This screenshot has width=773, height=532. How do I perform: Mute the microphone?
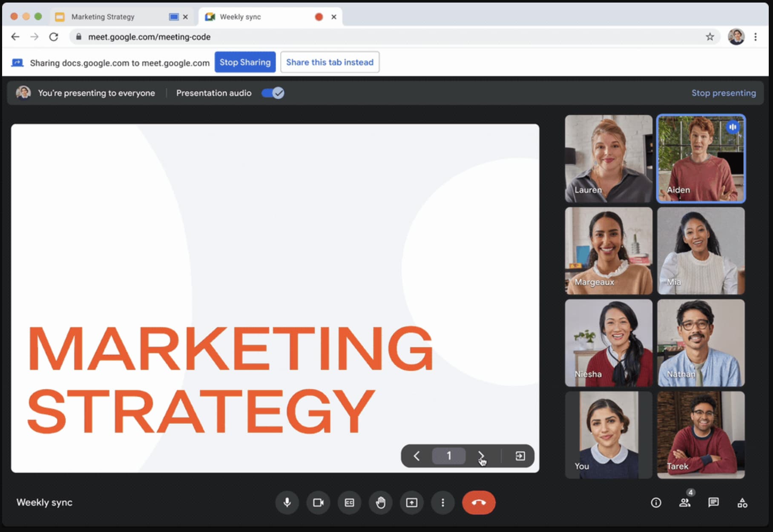coord(287,503)
